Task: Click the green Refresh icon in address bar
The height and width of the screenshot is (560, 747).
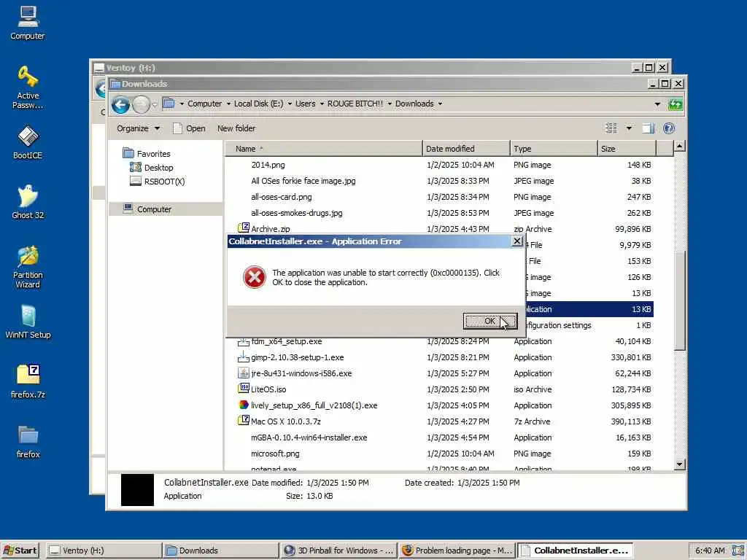Action: (x=676, y=104)
